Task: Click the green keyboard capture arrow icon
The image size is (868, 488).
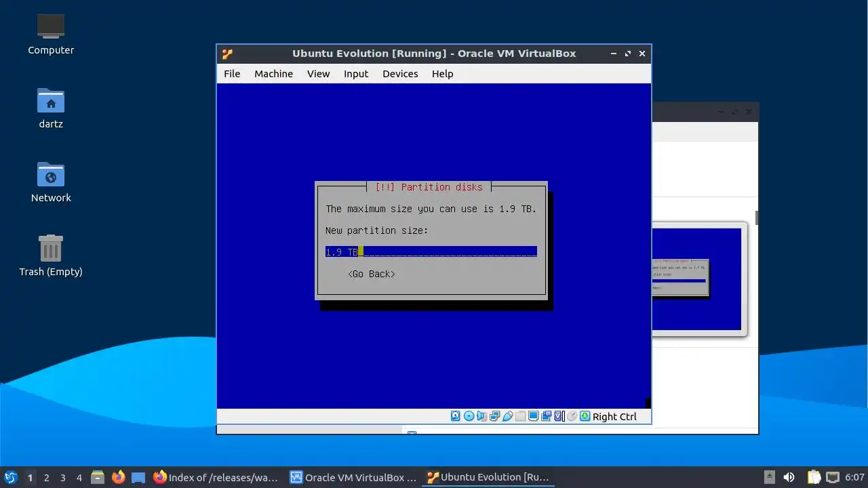Action: (x=585, y=416)
